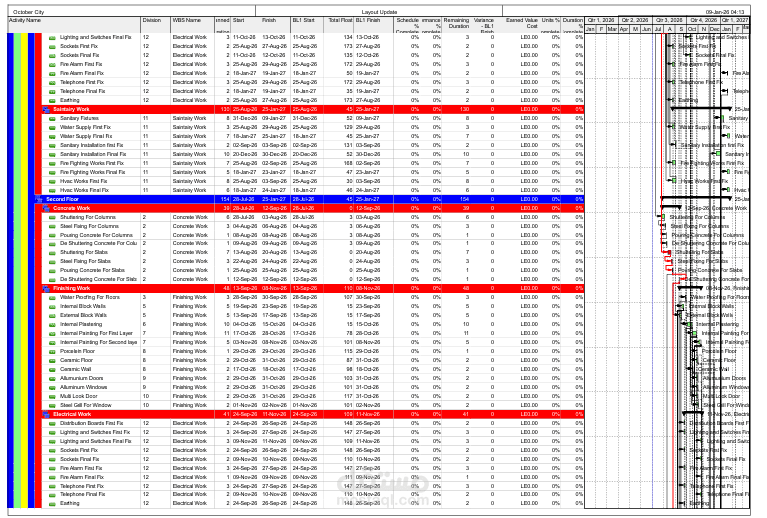Click the 'Layout Update' header title
Screen dimensions: 767x518
point(379,12)
